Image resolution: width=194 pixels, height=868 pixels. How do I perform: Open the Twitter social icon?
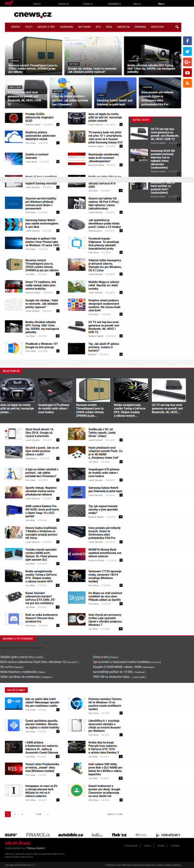(187, 51)
